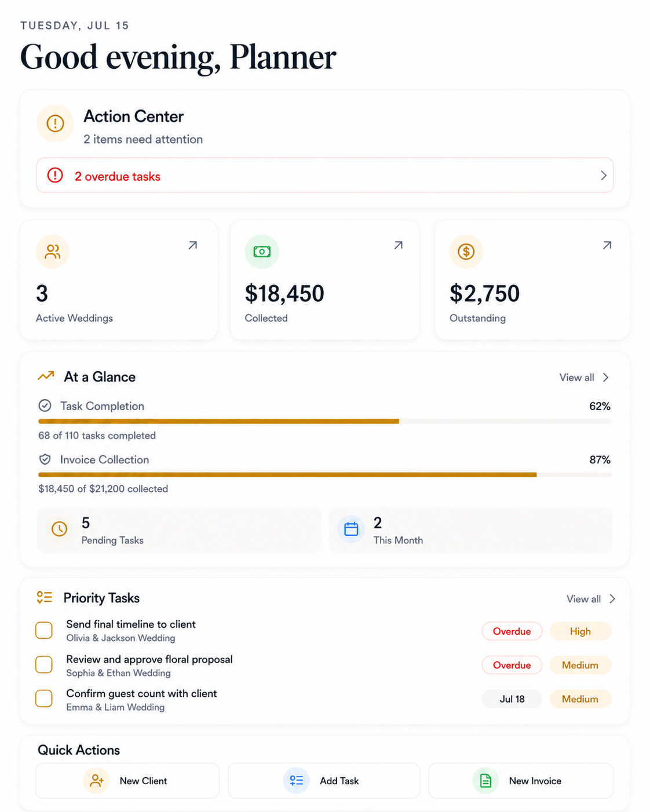
Task: Click the New Invoice quick action
Action: click(x=521, y=781)
